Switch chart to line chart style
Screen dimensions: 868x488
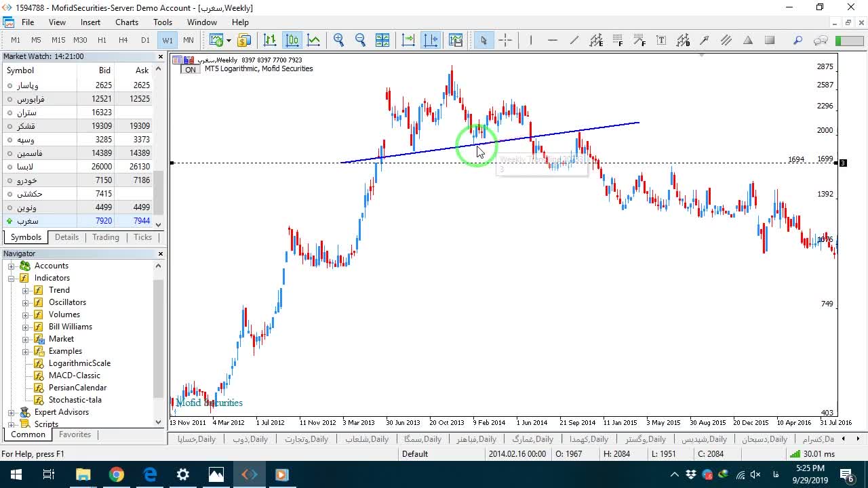[x=313, y=40]
